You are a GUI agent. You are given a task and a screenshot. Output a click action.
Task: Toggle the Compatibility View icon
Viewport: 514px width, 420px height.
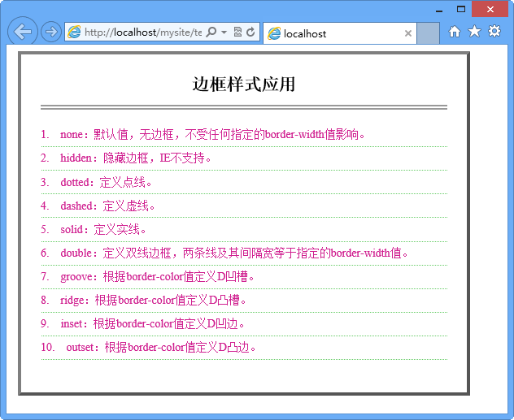pos(237,32)
